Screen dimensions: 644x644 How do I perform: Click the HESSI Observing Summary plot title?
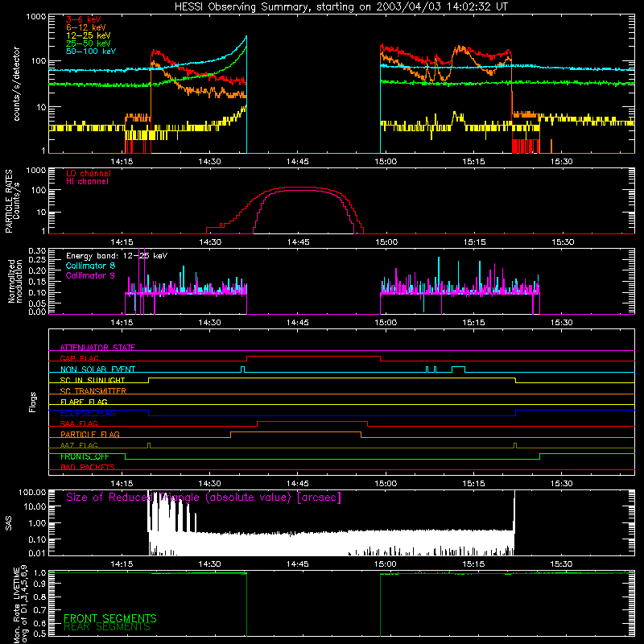point(341,7)
